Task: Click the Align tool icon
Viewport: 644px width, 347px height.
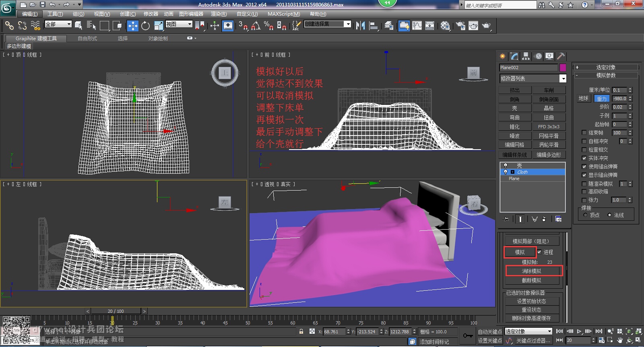Action: point(374,26)
